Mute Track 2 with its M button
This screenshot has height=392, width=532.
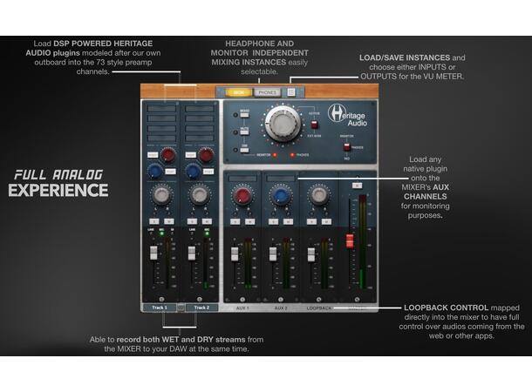(x=207, y=221)
